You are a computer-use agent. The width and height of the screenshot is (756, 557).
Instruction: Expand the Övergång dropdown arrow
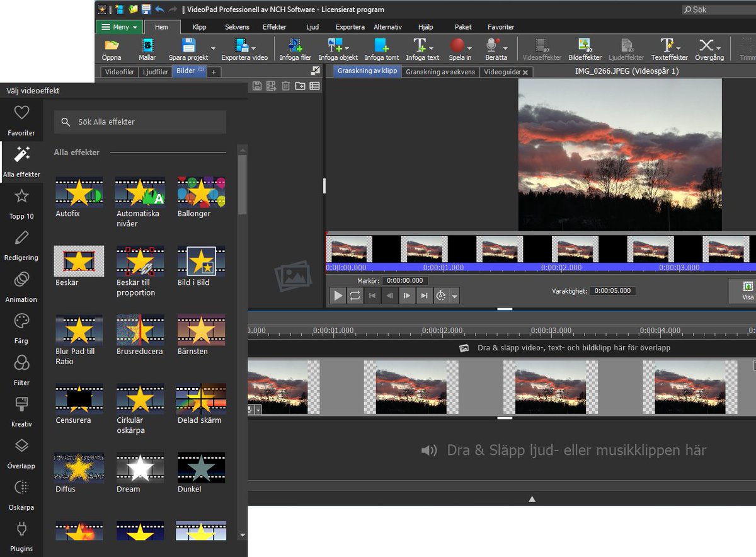(x=719, y=48)
